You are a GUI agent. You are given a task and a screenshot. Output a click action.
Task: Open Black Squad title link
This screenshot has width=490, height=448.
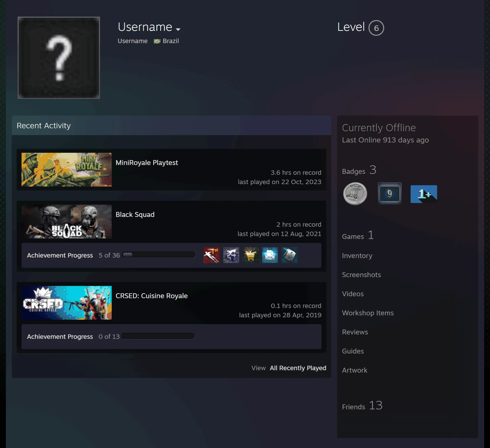135,215
